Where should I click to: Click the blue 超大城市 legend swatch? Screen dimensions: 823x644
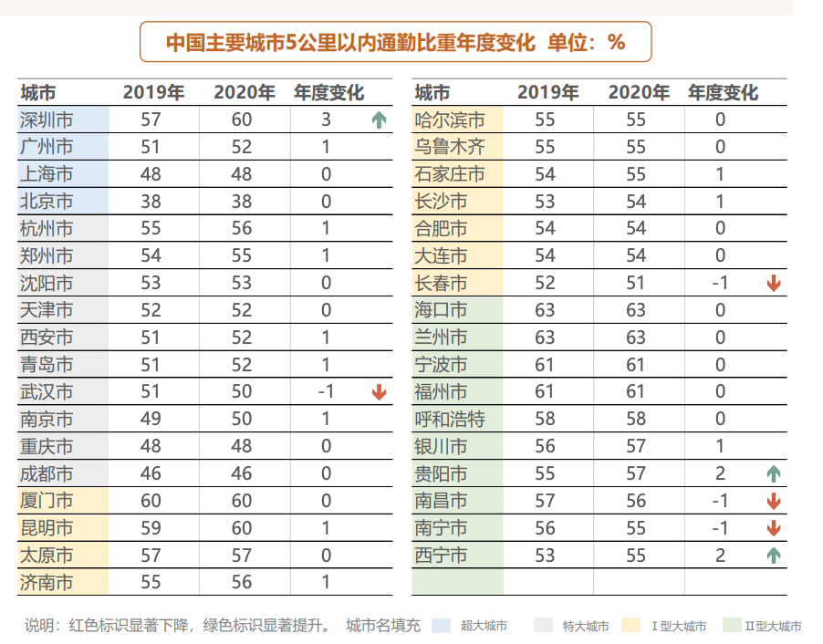tap(441, 626)
